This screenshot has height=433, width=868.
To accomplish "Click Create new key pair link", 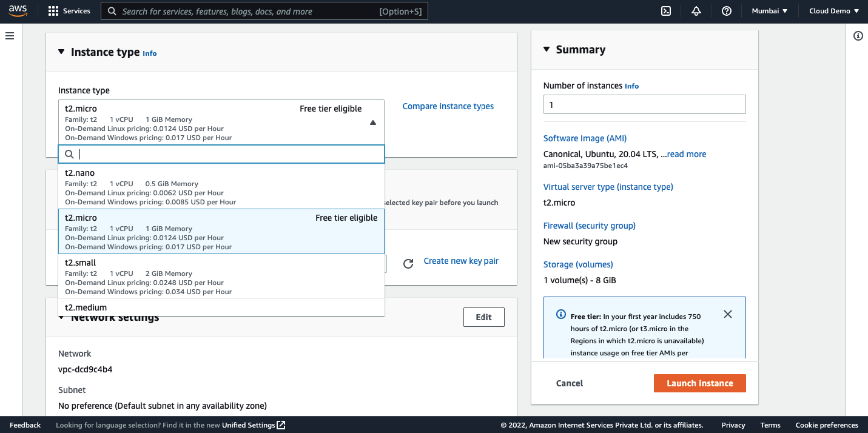I will coord(461,261).
